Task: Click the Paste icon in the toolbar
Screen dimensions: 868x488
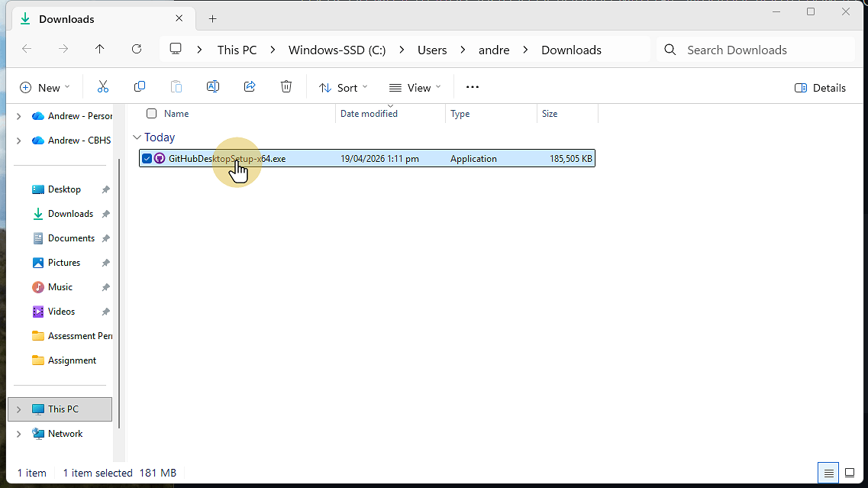Action: click(176, 86)
